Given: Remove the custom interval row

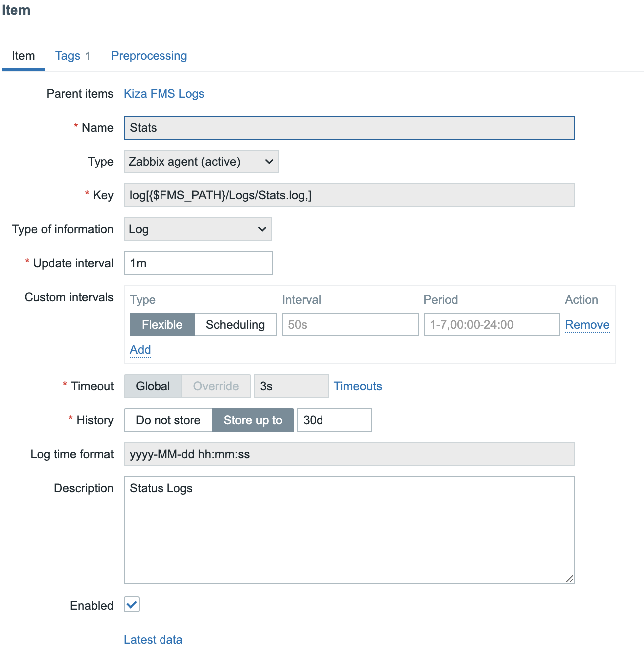Looking at the screenshot, I should click(587, 325).
